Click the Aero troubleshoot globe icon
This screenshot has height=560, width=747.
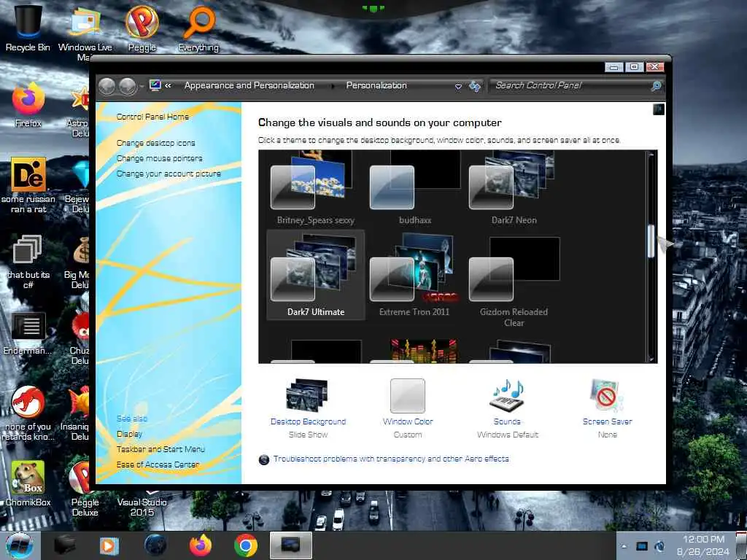pos(263,459)
